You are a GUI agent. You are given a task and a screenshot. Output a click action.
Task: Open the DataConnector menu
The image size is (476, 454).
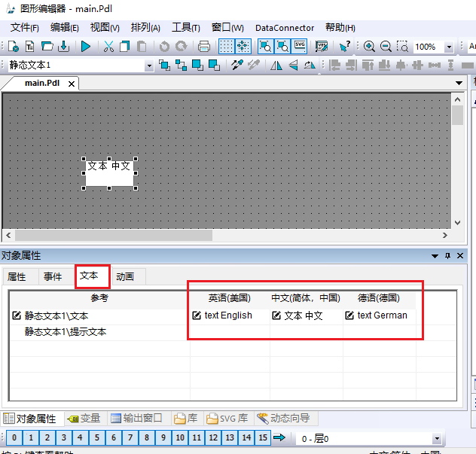coord(285,28)
